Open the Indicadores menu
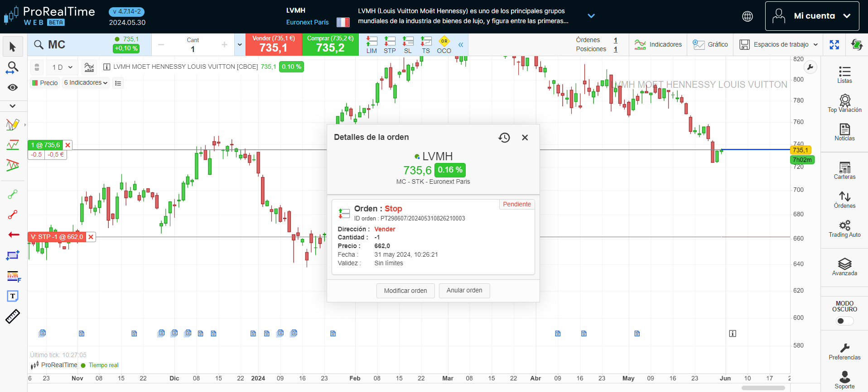 (658, 44)
